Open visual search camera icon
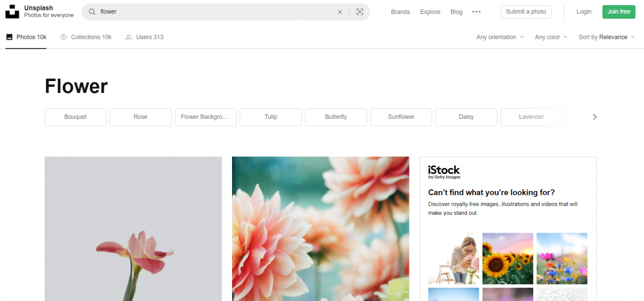 click(x=360, y=12)
